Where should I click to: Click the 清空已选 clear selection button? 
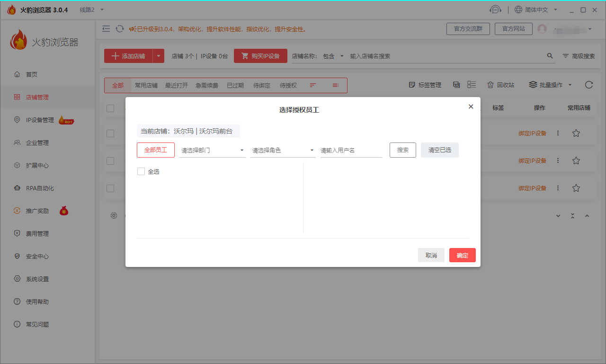coord(439,150)
